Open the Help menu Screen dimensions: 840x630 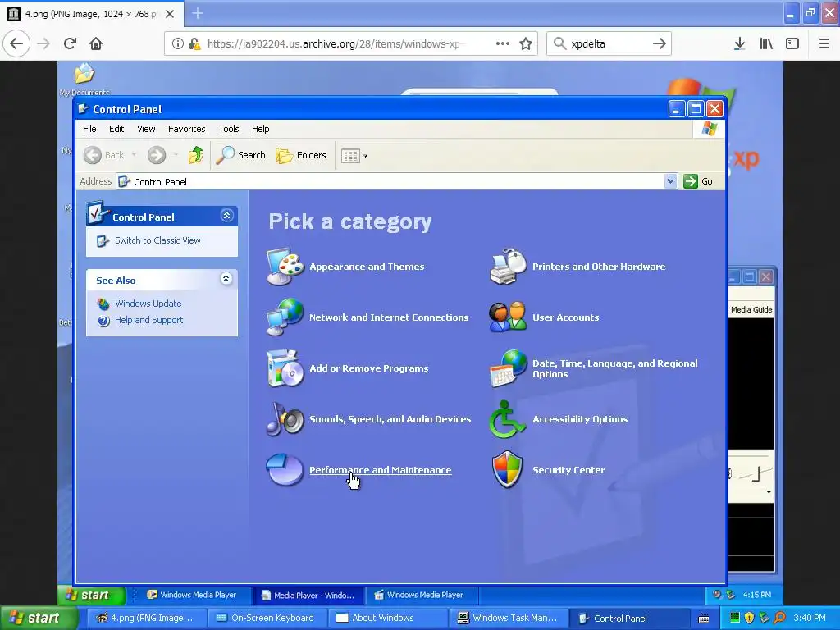click(x=260, y=129)
